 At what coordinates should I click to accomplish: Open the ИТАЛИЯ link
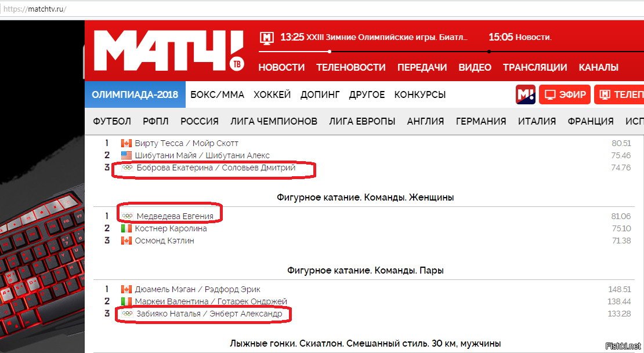point(537,122)
